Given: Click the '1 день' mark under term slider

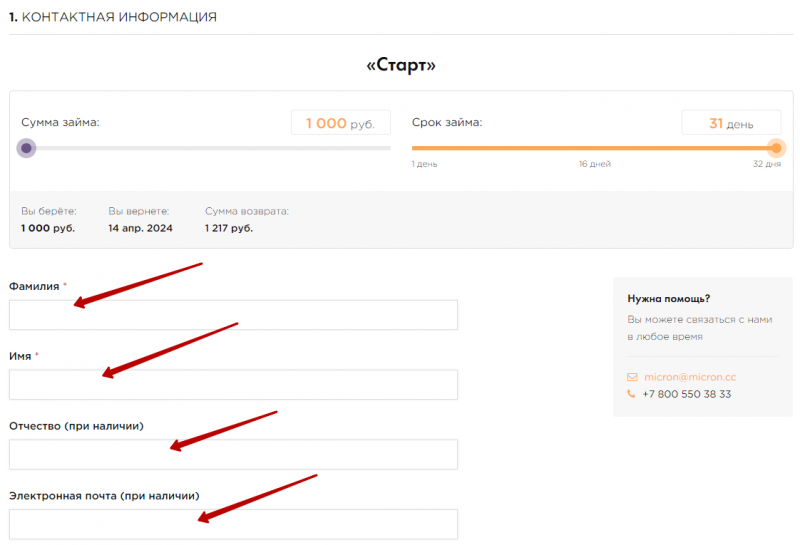Looking at the screenshot, I should point(424,164).
